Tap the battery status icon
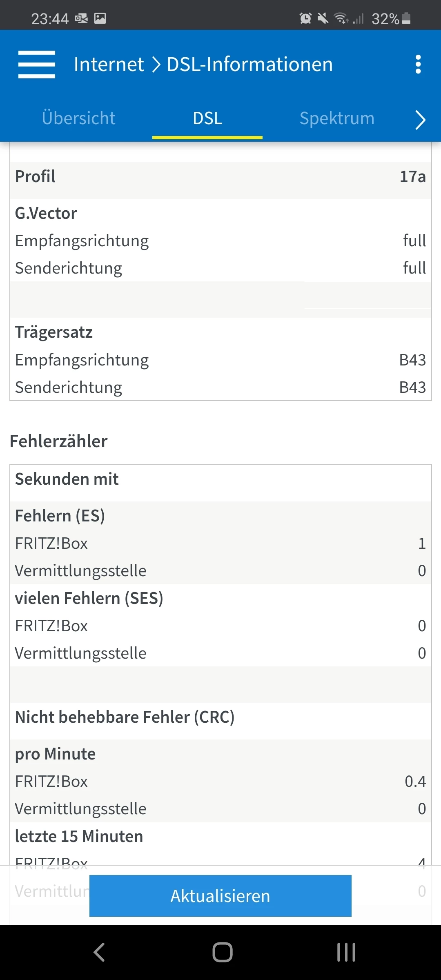 click(x=406, y=18)
